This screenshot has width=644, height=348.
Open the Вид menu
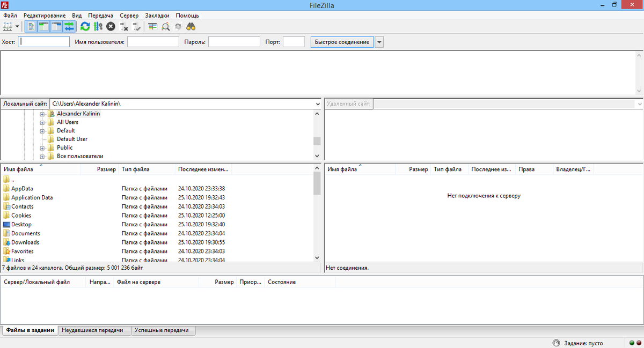[x=77, y=16]
